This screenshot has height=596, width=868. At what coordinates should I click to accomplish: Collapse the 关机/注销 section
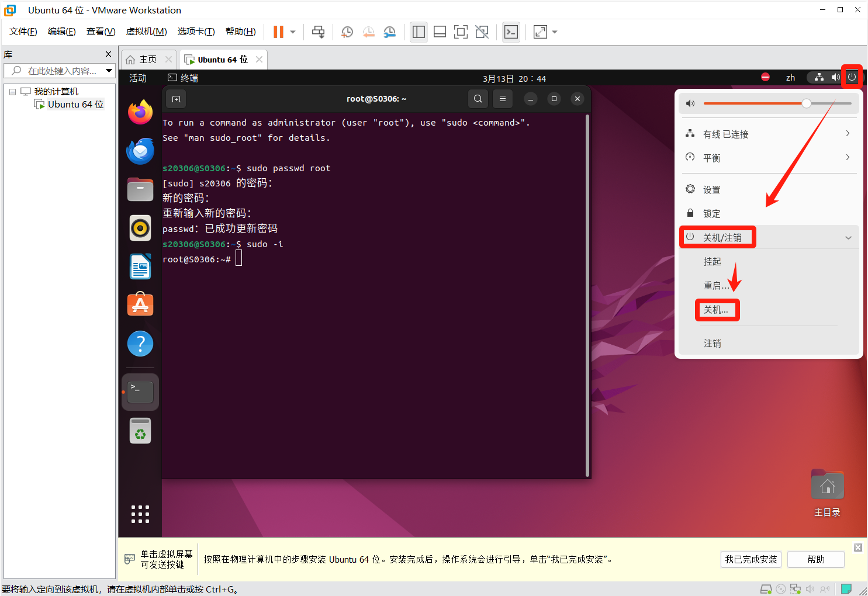click(x=848, y=237)
